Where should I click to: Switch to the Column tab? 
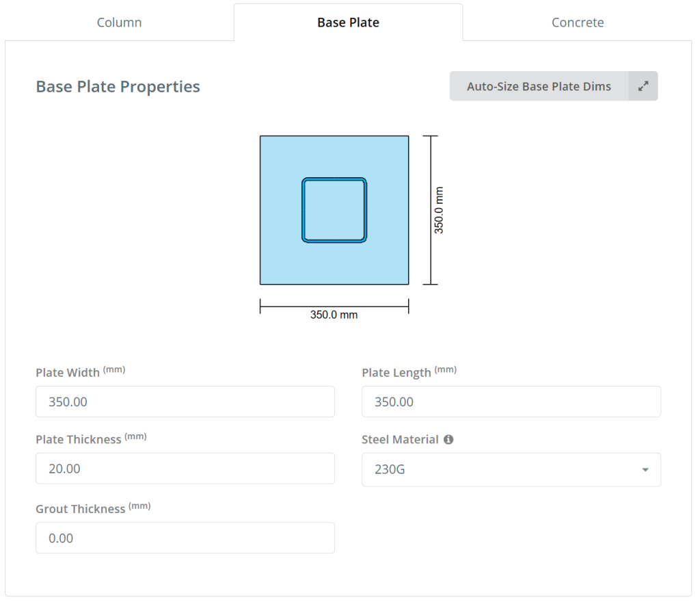pyautogui.click(x=119, y=23)
